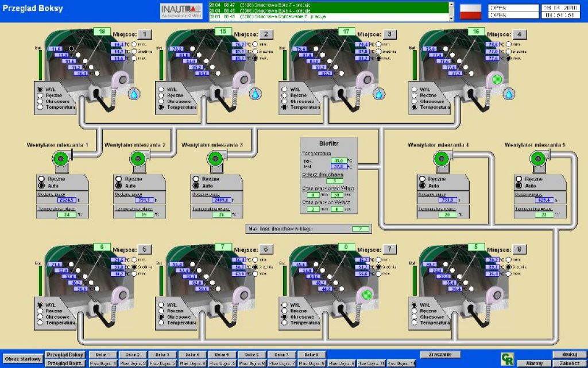Select Ręczne mode for Wentylator mieszania 1
The height and width of the screenshot is (368, 588).
[41, 179]
